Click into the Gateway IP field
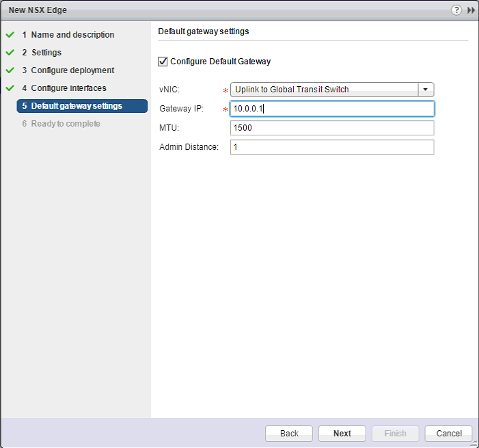Screen dimensions: 479x448 point(332,109)
